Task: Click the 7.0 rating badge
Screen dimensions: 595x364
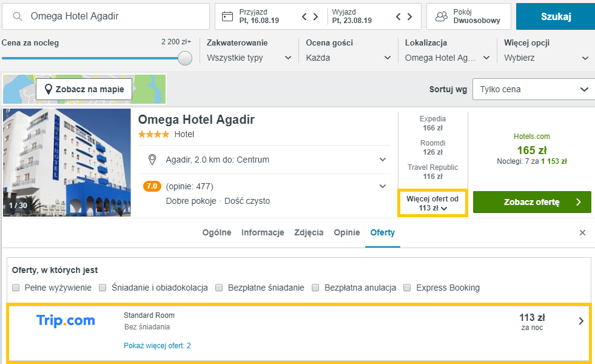Action: [x=152, y=186]
